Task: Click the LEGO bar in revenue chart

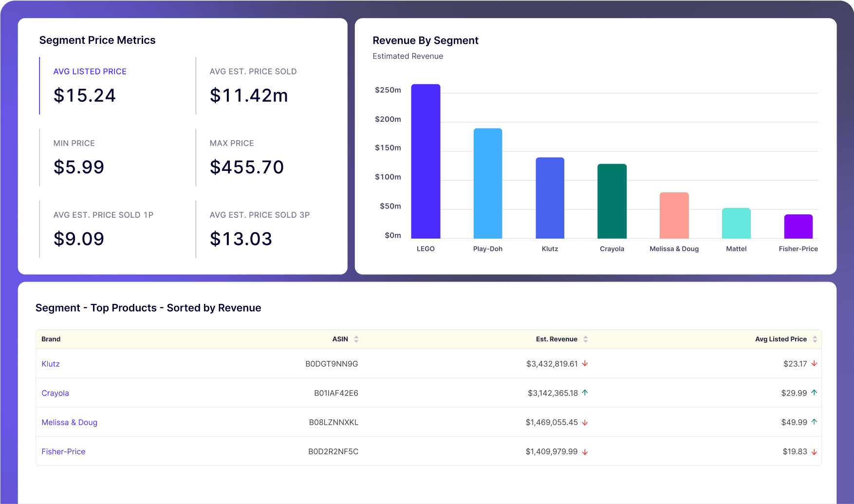Action: coord(426,162)
